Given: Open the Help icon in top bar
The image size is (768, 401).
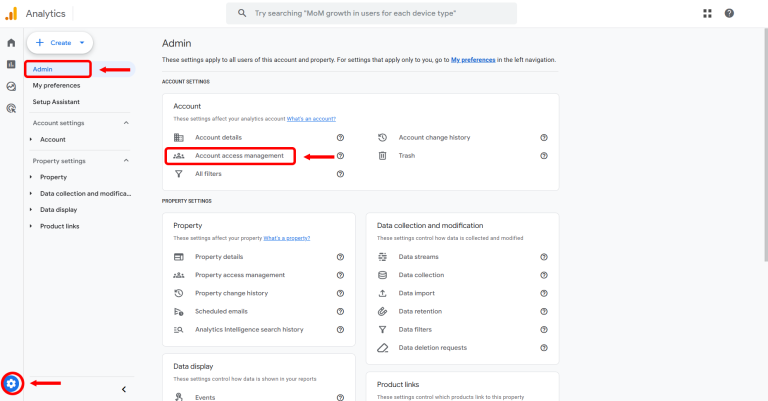Looking at the screenshot, I should tap(729, 13).
